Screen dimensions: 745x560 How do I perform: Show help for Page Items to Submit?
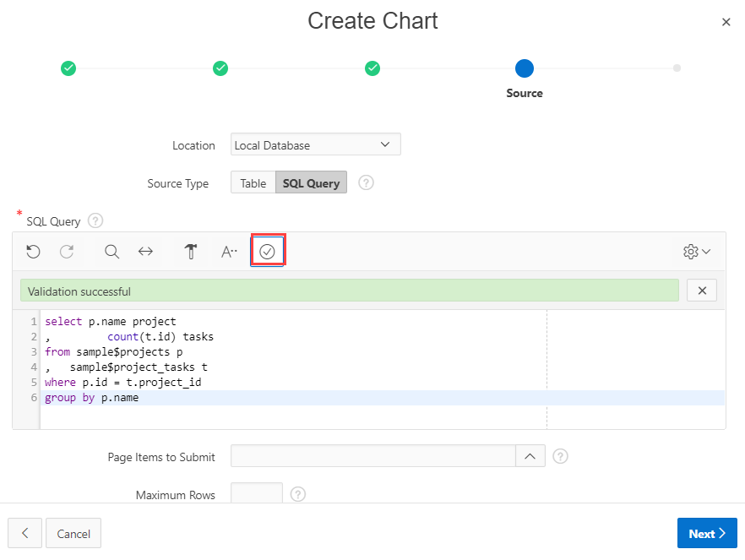pos(560,456)
